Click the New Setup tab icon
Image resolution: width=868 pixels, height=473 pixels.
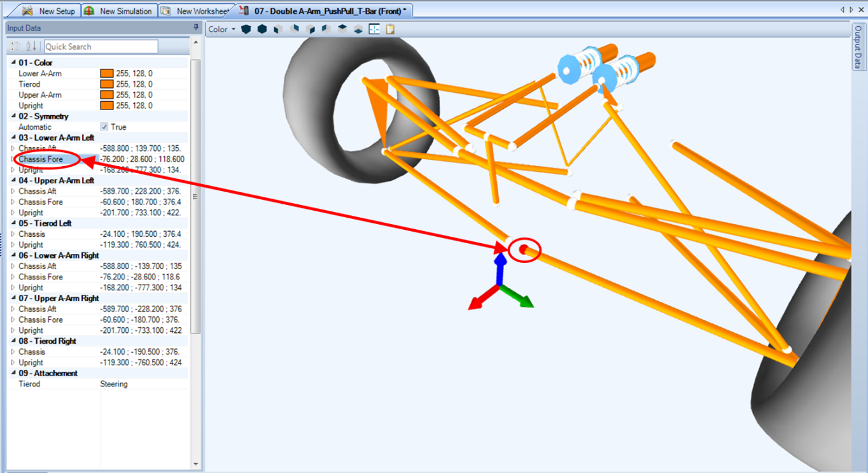pos(29,11)
